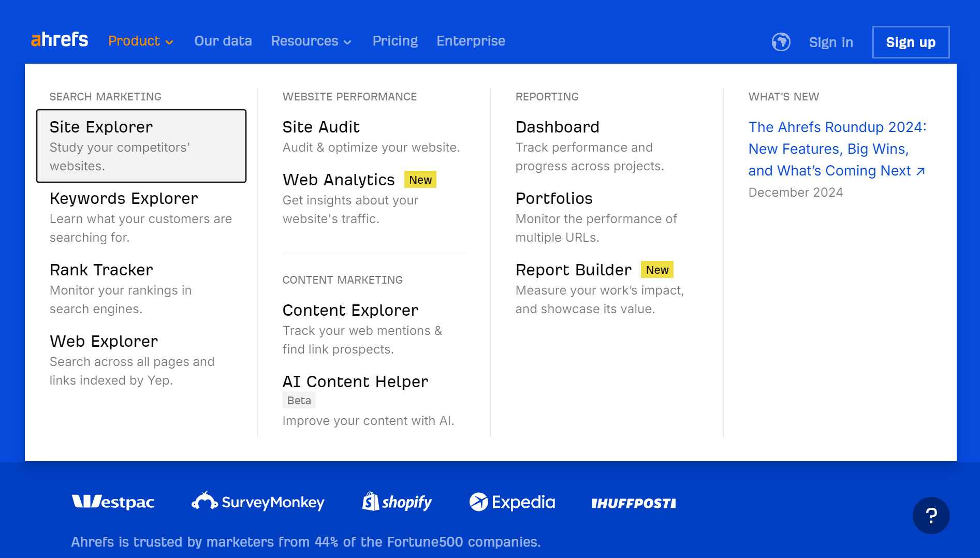Click Sign in link
This screenshot has height=558, width=980.
831,42
